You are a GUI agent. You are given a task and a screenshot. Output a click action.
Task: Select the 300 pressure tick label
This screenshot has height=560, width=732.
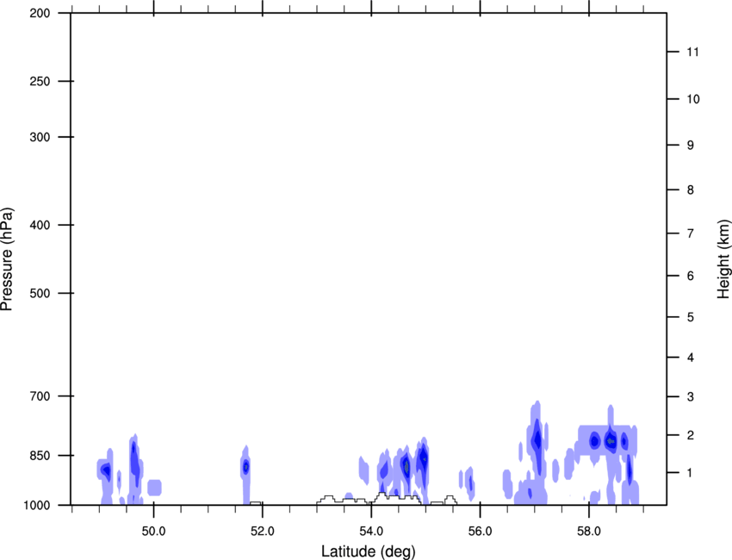[x=40, y=137]
